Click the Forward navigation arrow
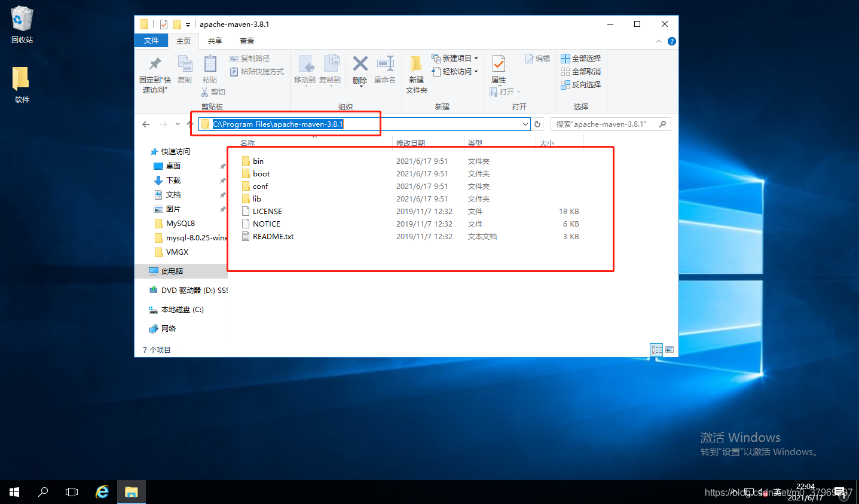859x504 pixels. [164, 124]
